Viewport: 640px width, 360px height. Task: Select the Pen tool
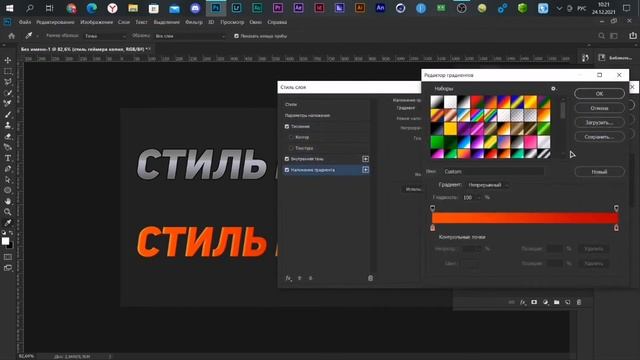coord(8,169)
